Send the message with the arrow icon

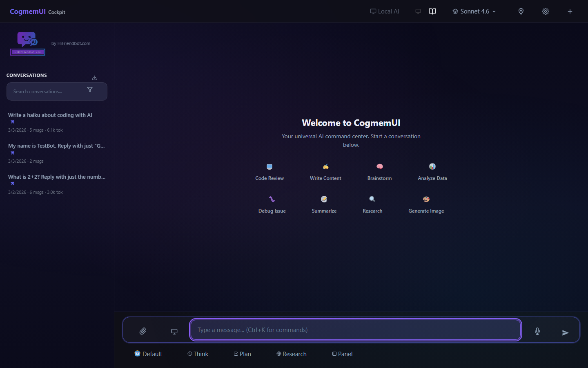(x=565, y=332)
